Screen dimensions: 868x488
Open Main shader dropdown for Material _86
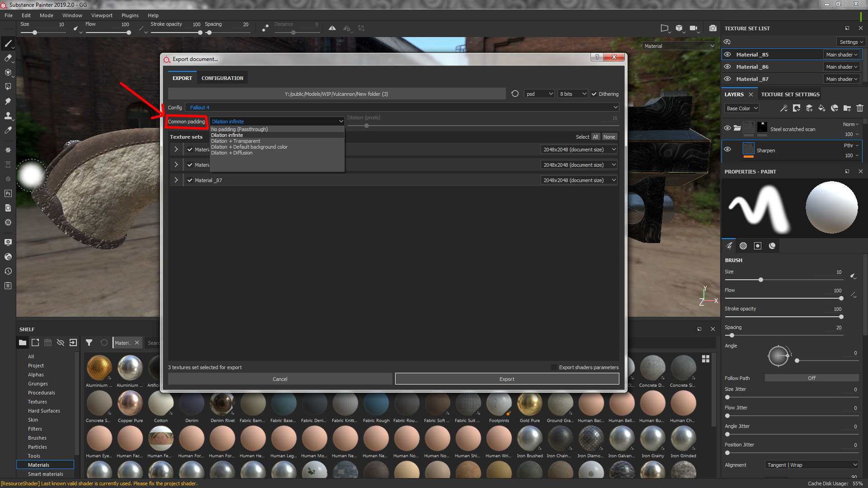point(841,67)
